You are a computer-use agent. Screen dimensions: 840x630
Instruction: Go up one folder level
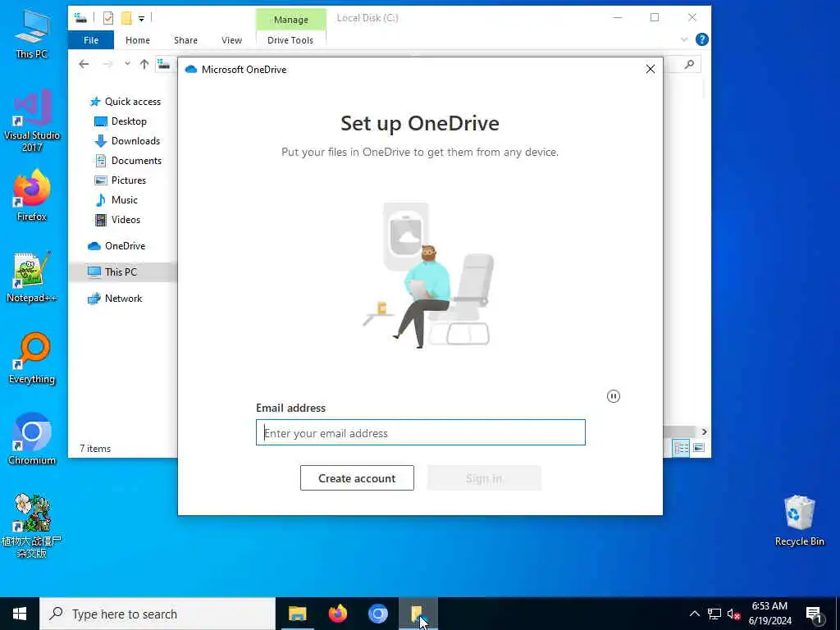144,64
